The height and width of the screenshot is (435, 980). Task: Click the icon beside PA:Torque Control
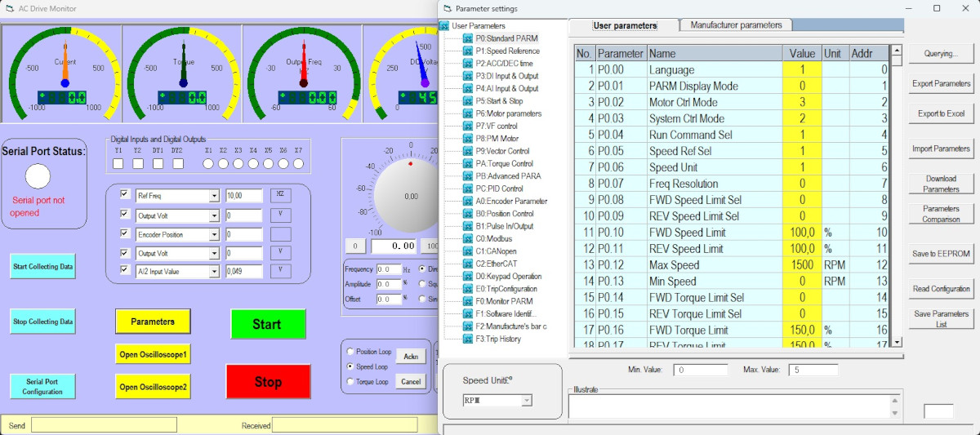468,163
